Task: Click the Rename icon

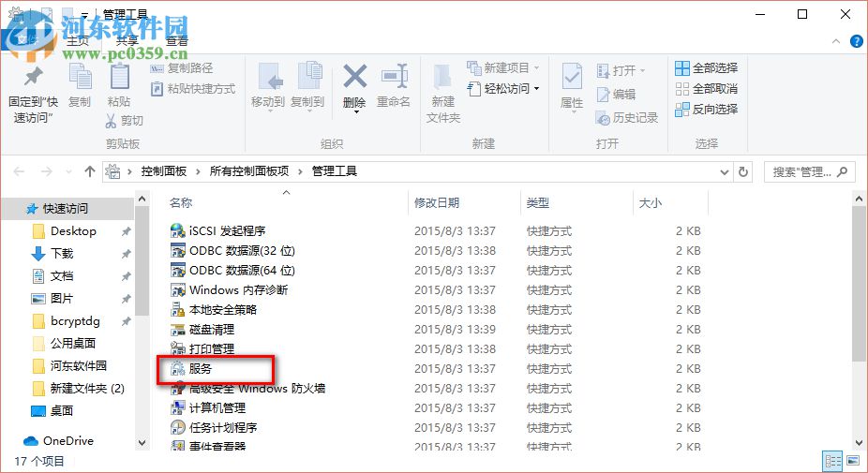Action: (x=394, y=77)
